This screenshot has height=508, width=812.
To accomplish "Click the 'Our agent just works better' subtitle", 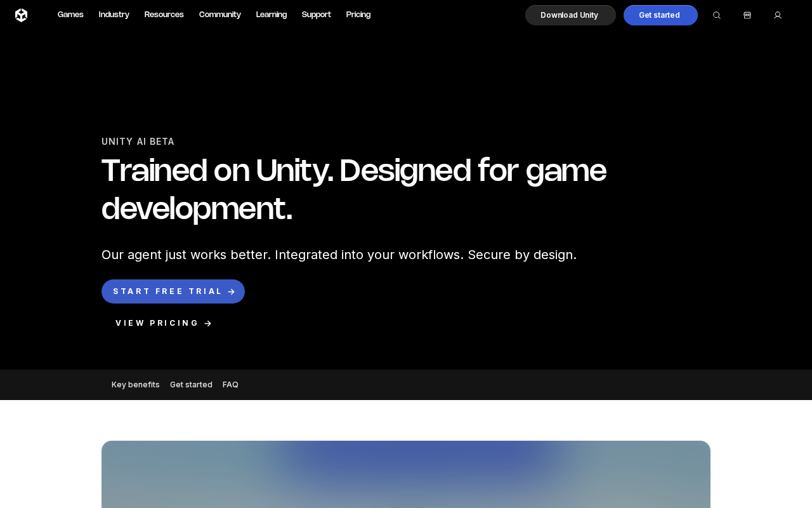I will (339, 255).
